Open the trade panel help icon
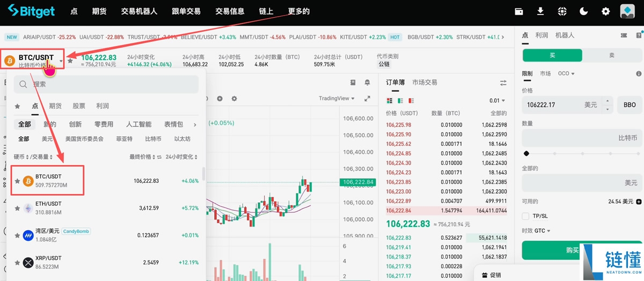This screenshot has height=281, width=644. click(x=639, y=35)
